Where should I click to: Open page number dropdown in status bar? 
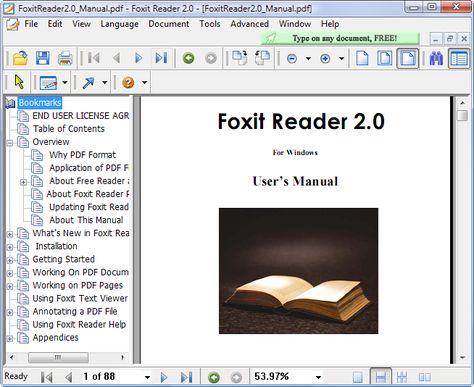tap(147, 377)
